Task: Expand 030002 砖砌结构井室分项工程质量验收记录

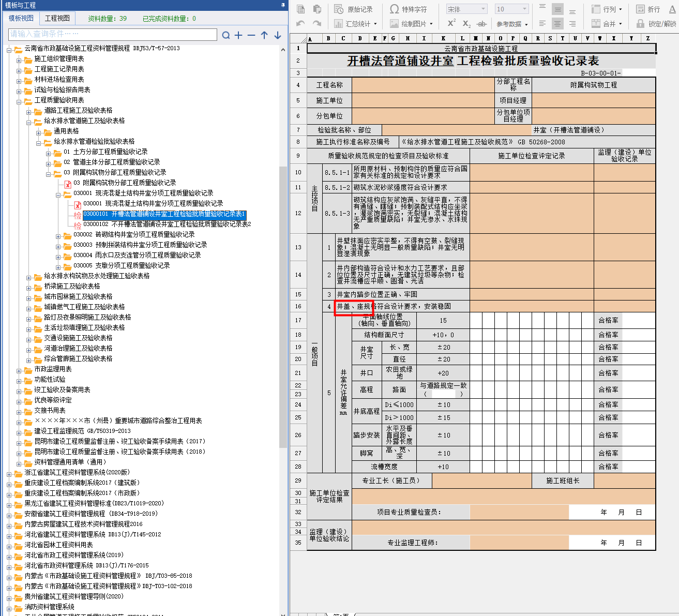Action: click(58, 236)
